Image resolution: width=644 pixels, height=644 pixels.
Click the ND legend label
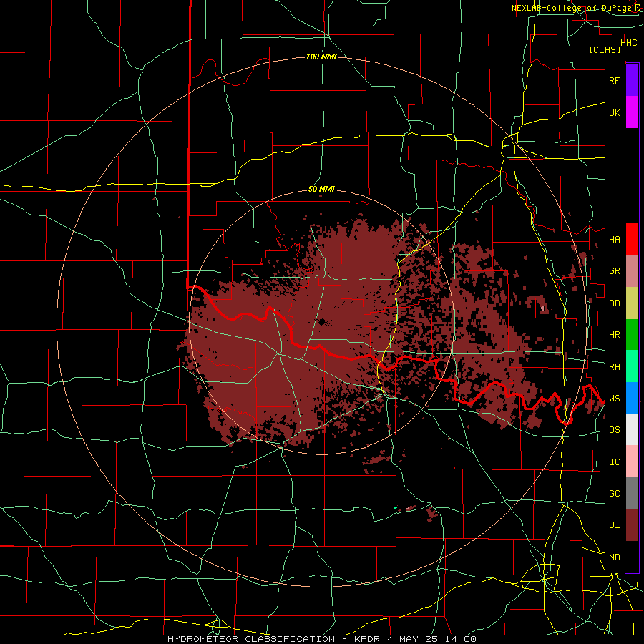tap(614, 557)
